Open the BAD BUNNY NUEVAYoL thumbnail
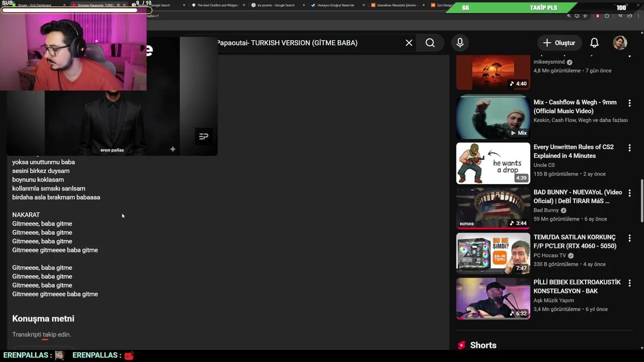The height and width of the screenshot is (362, 644). pos(493,208)
